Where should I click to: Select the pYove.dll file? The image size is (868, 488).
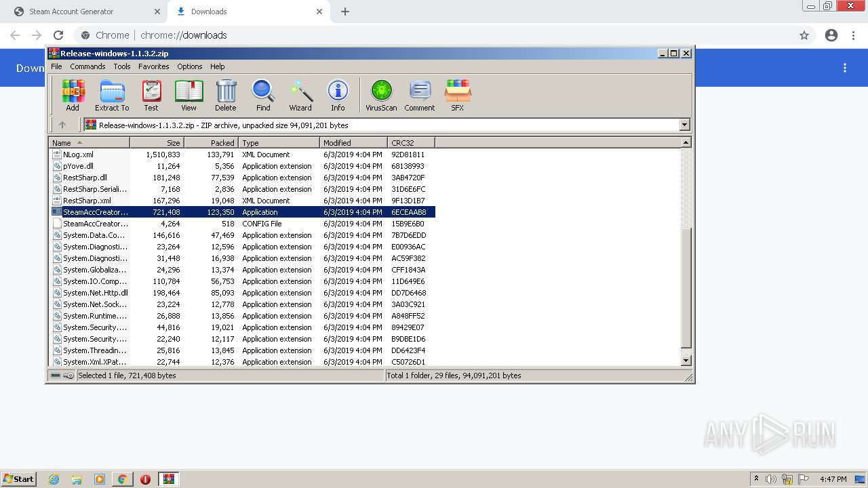243,166
